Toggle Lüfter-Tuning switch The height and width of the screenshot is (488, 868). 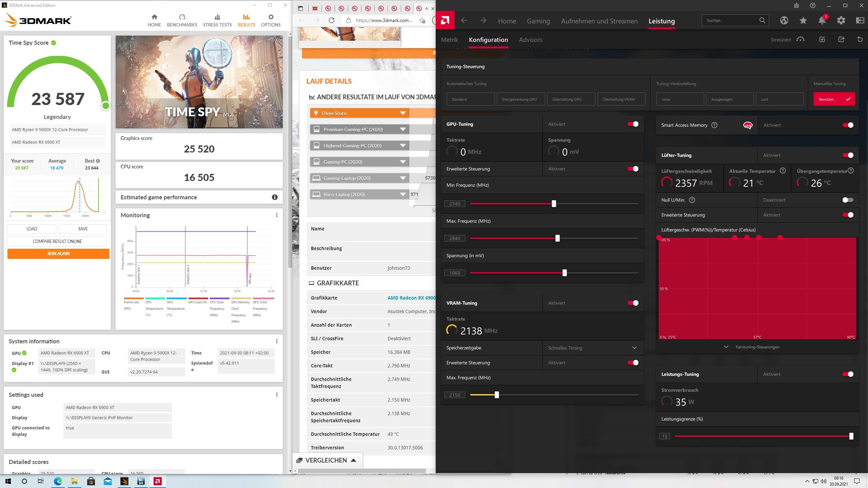click(x=848, y=155)
